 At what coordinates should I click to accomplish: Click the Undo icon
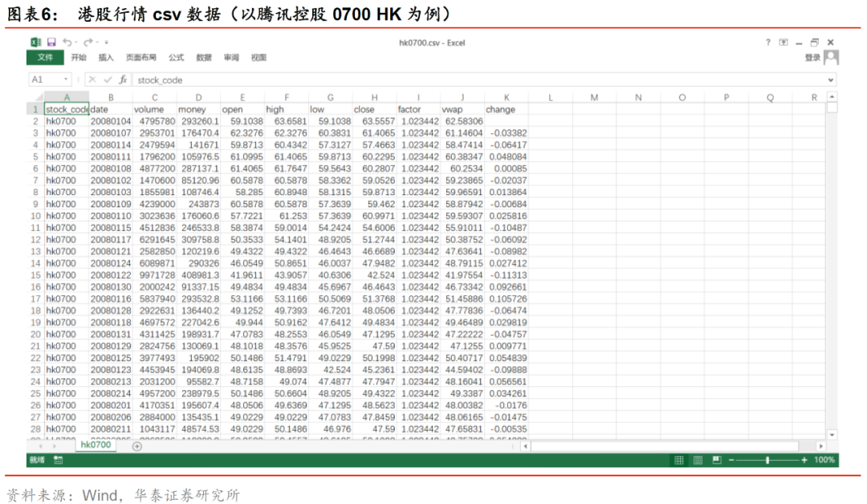(x=69, y=42)
